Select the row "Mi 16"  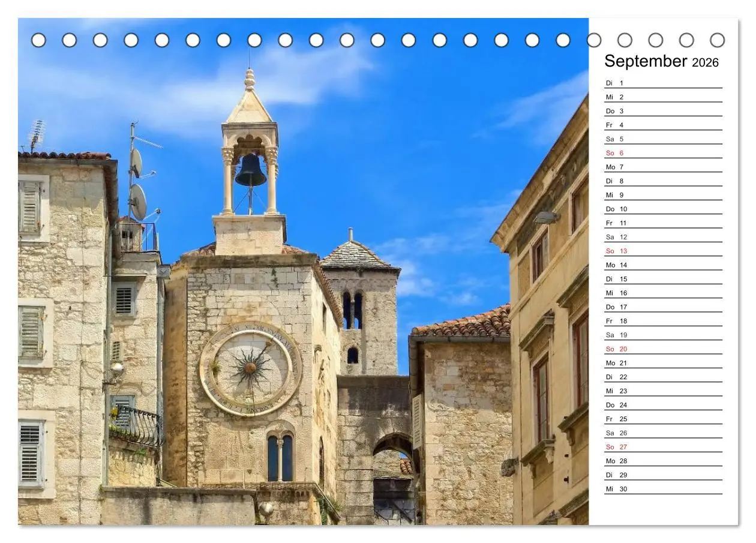(663, 293)
